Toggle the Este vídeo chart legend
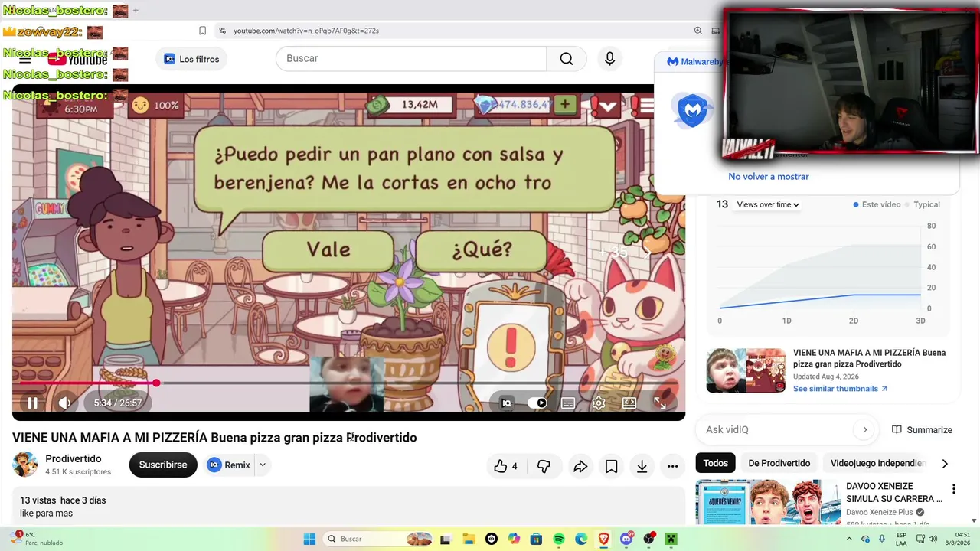 click(x=877, y=204)
